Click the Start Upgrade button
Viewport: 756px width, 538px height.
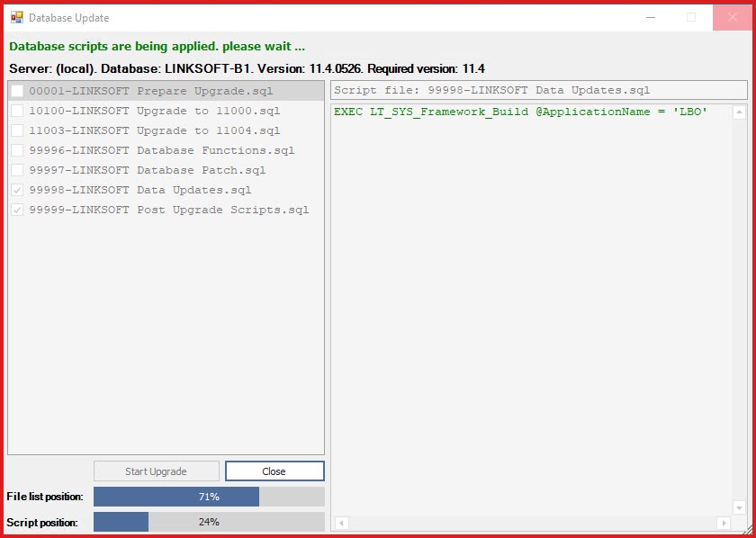pyautogui.click(x=157, y=471)
